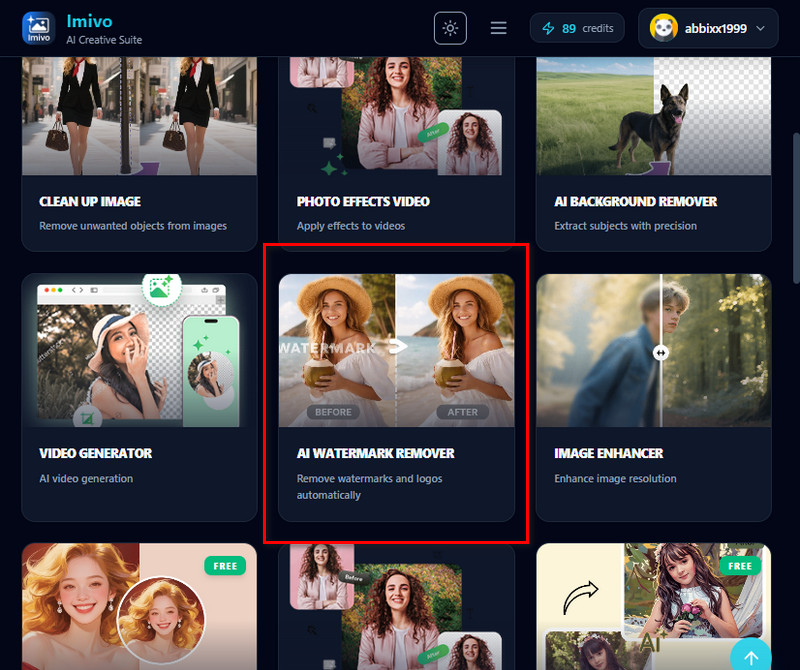The image size is (800, 670).
Task: Select the "PHOTO EFFECTS VIDEO" title
Action: (x=363, y=202)
